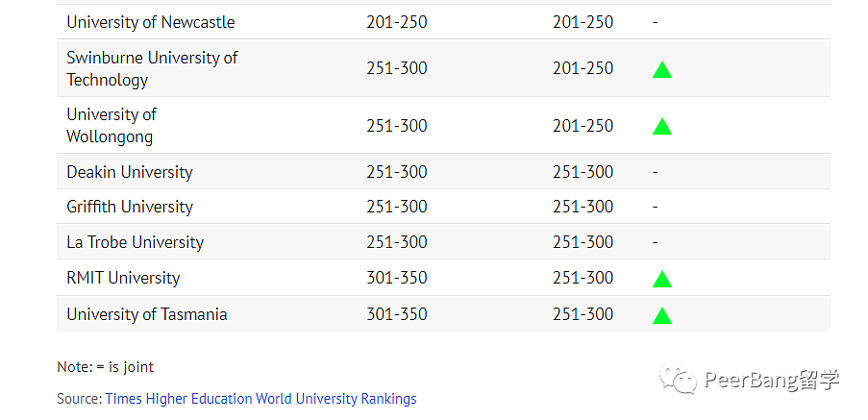Click the 301-350 rank for RMIT University
This screenshot has height=420, width=868.
(x=397, y=277)
